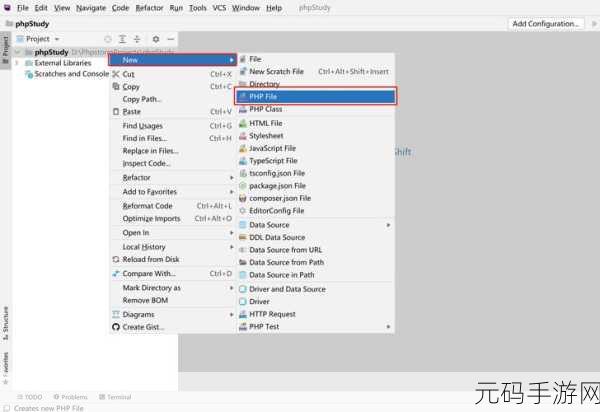Screen dimensions: 600x412
Task: Expand the context menu Refactor submenu
Action: [x=173, y=178]
